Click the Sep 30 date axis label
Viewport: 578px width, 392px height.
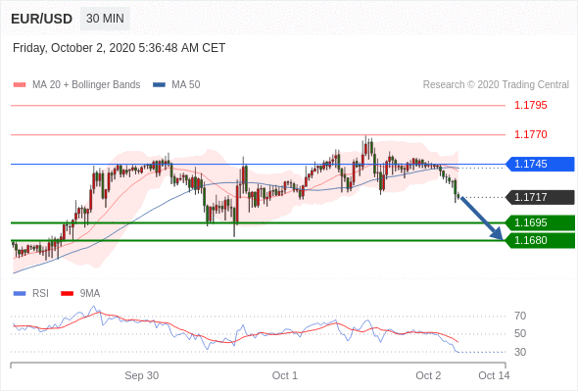(x=141, y=375)
